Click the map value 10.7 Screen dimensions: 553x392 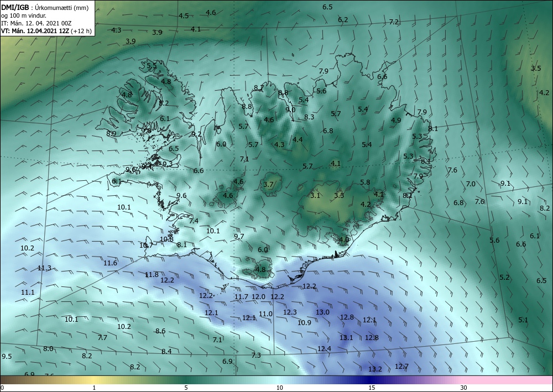146,245
